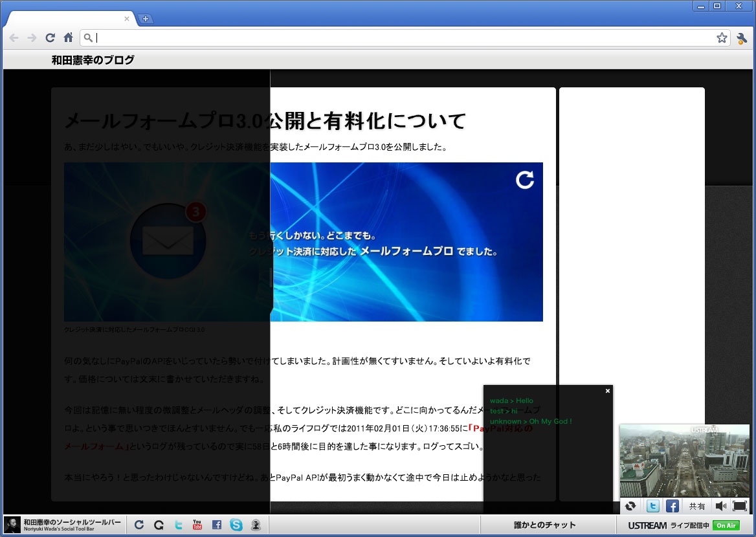Click the USTREAM ライブ配信中 label

click(668, 525)
